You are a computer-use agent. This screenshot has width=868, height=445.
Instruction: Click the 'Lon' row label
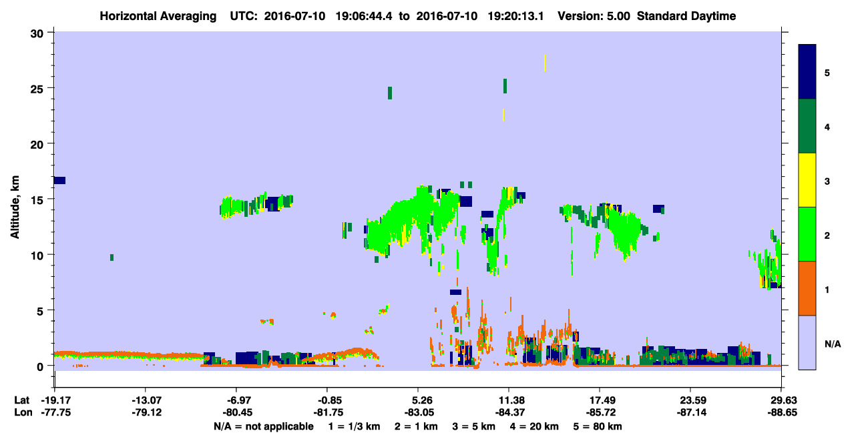click(x=22, y=413)
